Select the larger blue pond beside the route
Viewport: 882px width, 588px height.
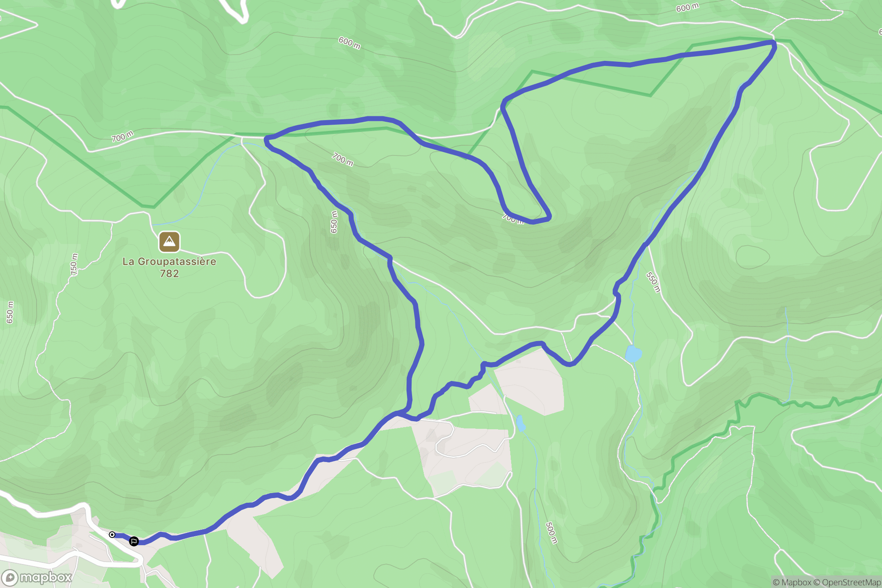coord(633,354)
